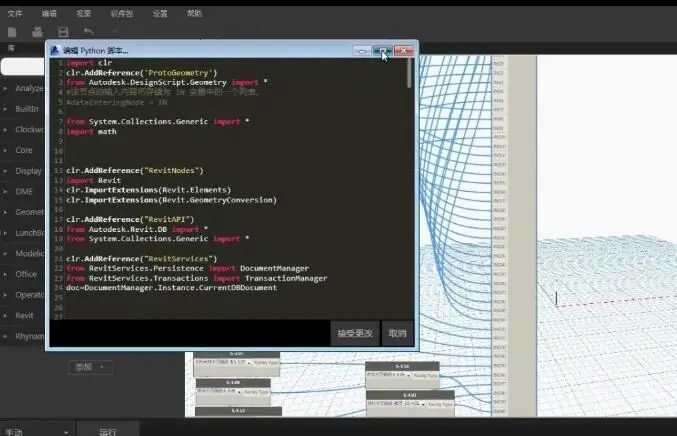Expand the Clockwork library category arrow
This screenshot has width=677, height=436.
[5, 130]
